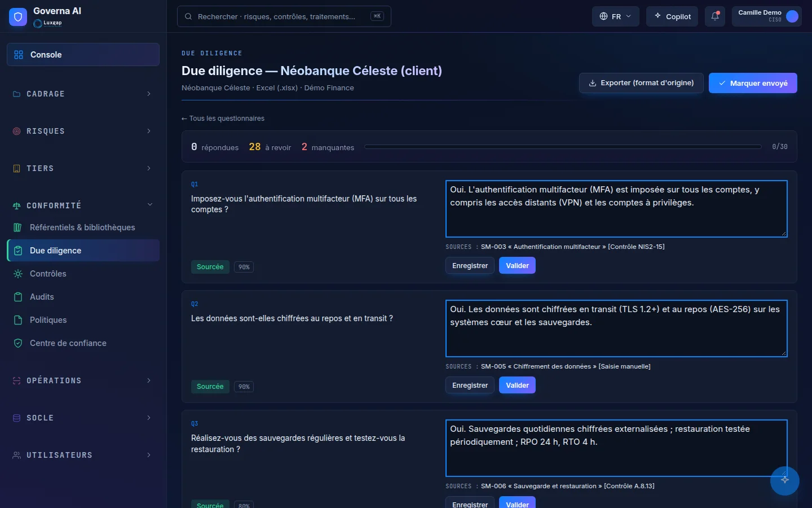Click the SM-005 Chiffrement des données source
Screen dimensions: 812x508
click(566, 366)
